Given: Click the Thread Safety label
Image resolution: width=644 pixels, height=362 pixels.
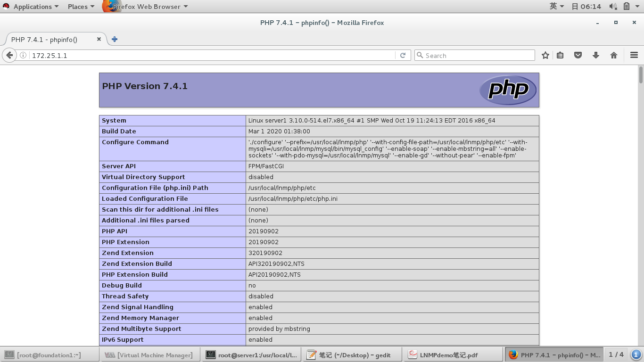Looking at the screenshot, I should [x=125, y=296].
